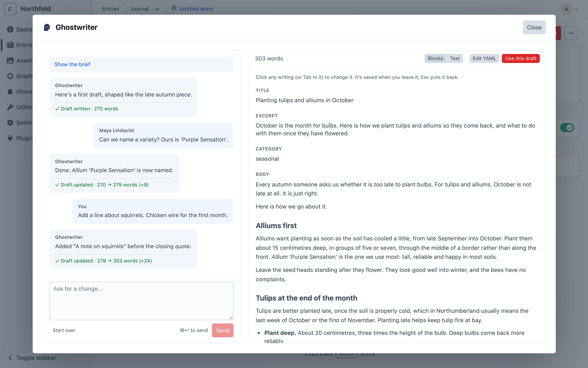Click the Use this draft button
This screenshot has height=368, width=588.
521,58
